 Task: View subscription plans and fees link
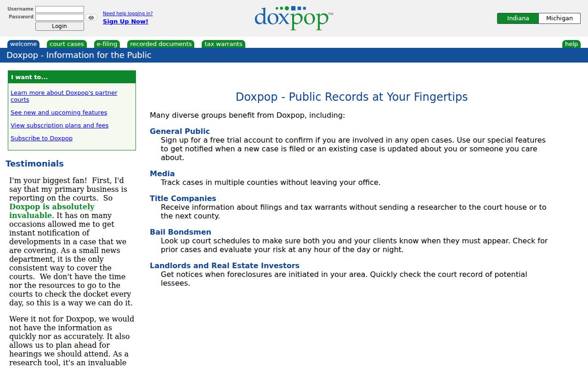click(60, 125)
